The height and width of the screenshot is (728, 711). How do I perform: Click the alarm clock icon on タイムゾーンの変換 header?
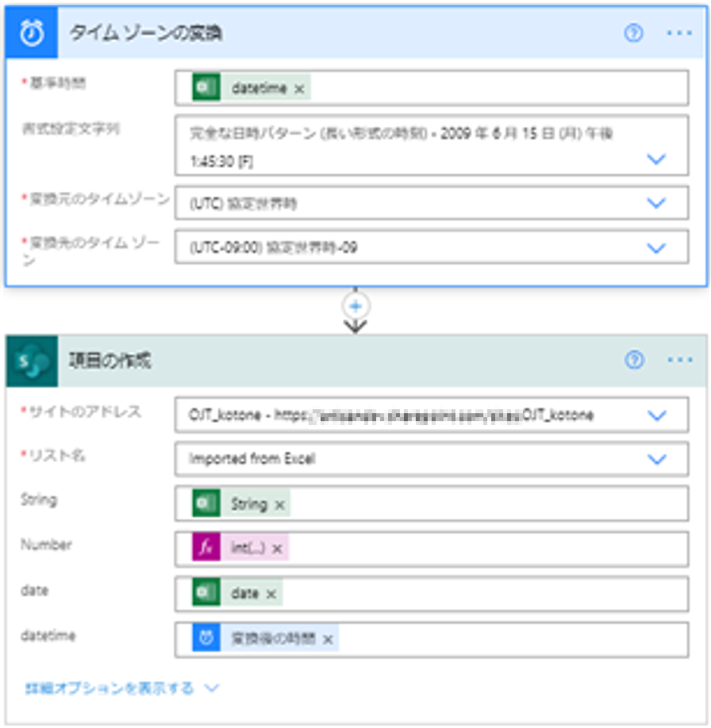[32, 33]
